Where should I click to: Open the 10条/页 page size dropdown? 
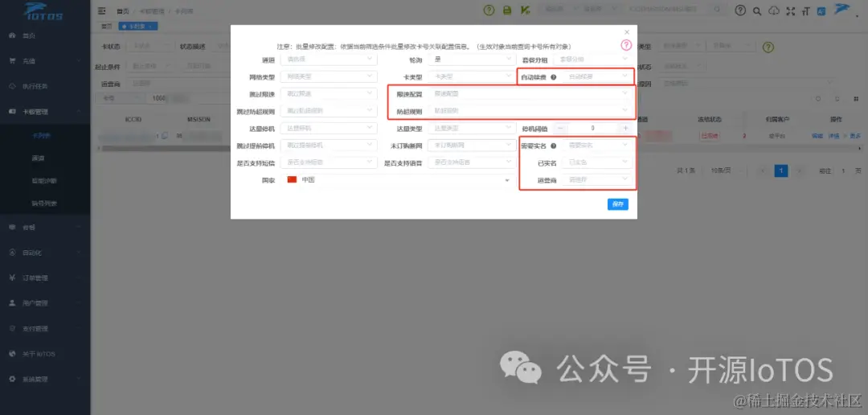coord(727,171)
